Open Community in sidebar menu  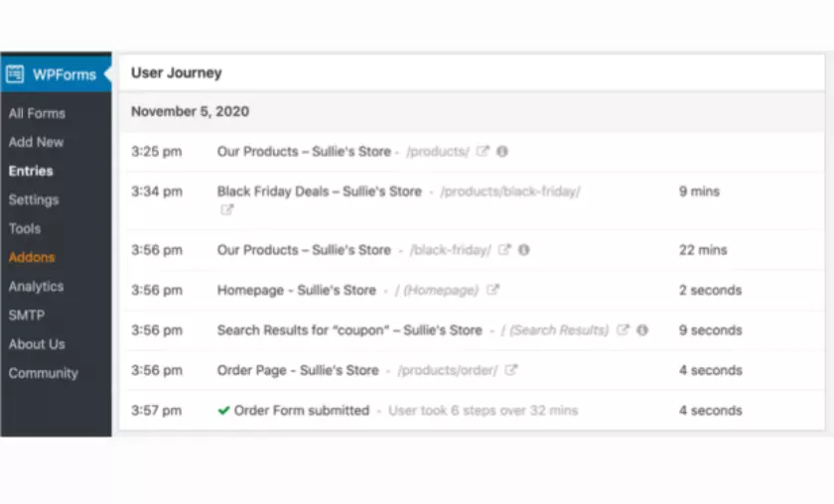[x=43, y=373]
